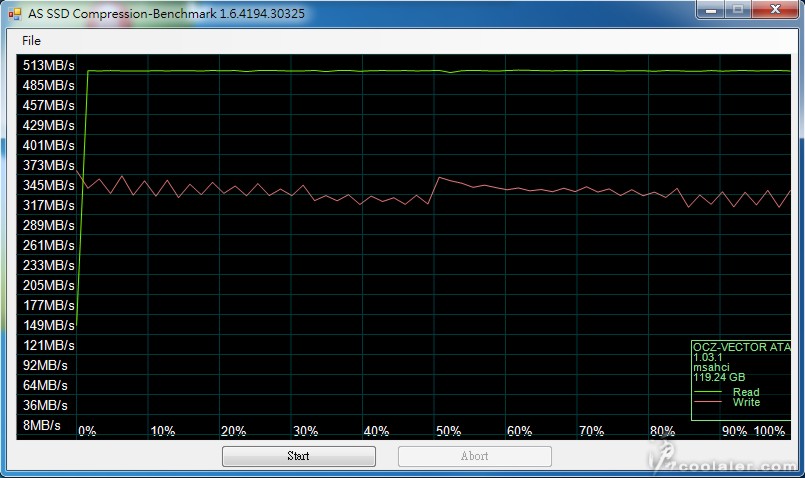Click the window title text
Image resolution: width=805 pixels, height=478 pixels.
coord(166,14)
